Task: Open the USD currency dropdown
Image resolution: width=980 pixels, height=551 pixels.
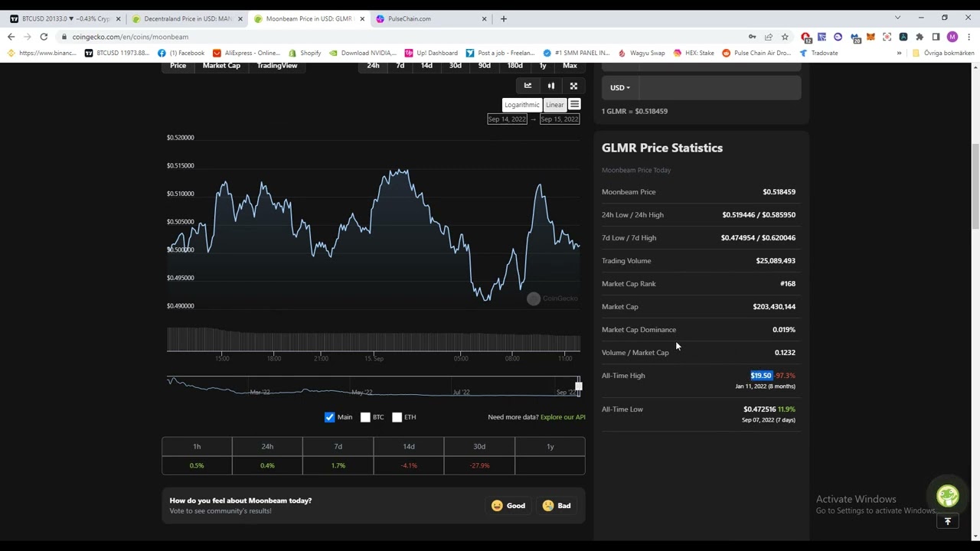Action: [620, 87]
